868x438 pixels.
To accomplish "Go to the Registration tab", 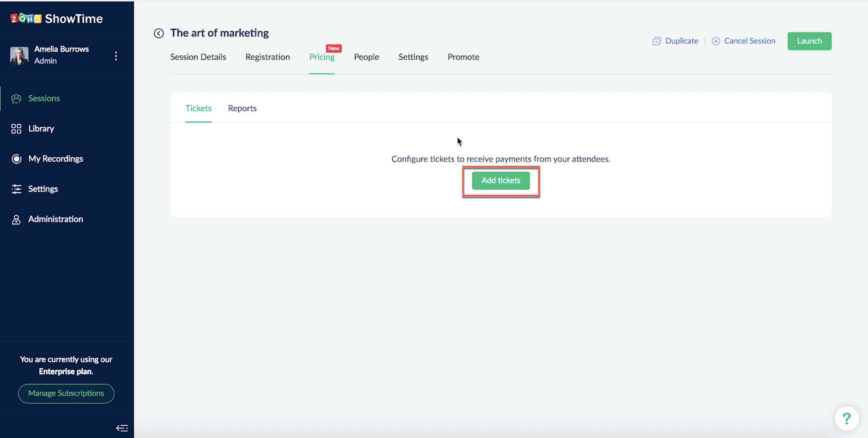I will (x=268, y=57).
